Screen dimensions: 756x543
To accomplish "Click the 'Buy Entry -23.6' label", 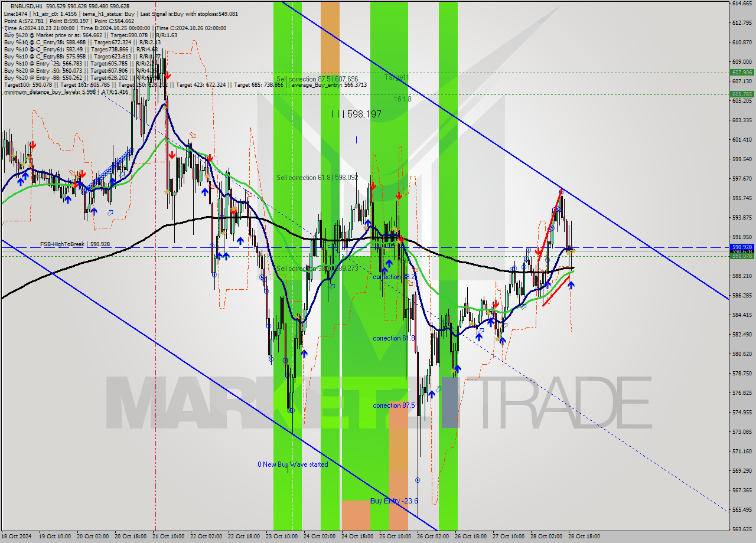I will click(x=394, y=501).
